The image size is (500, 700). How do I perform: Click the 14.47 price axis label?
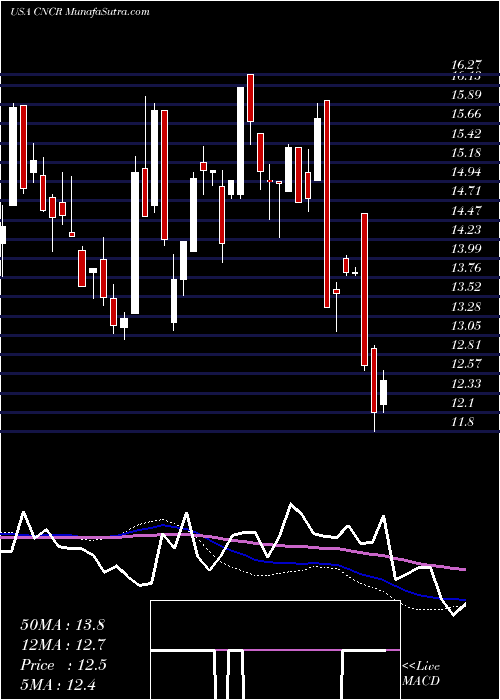tap(466, 210)
